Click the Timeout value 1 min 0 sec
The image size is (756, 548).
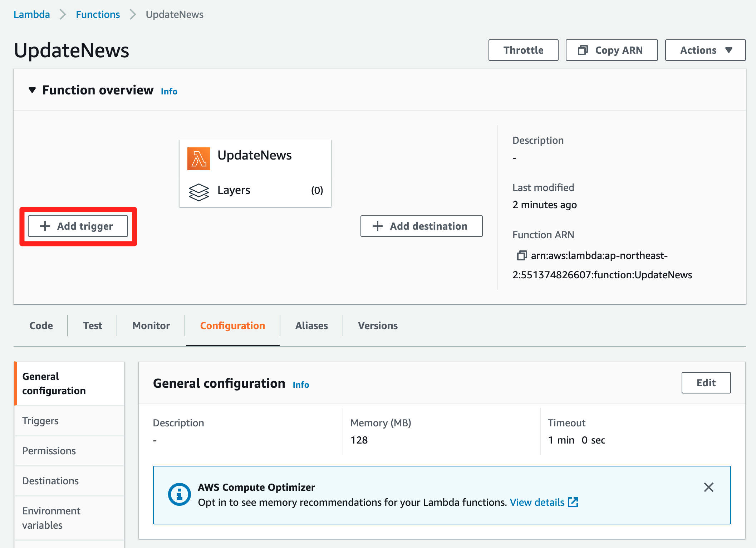(x=576, y=440)
